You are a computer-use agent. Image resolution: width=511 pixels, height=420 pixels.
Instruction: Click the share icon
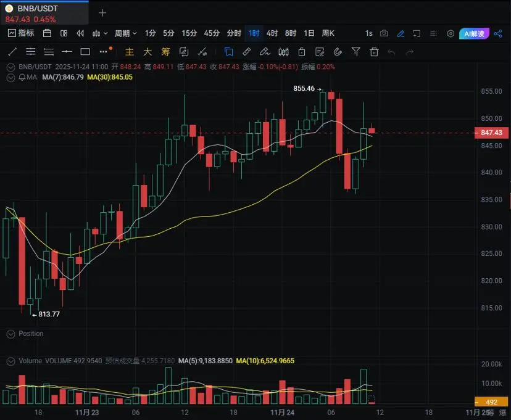point(498,33)
